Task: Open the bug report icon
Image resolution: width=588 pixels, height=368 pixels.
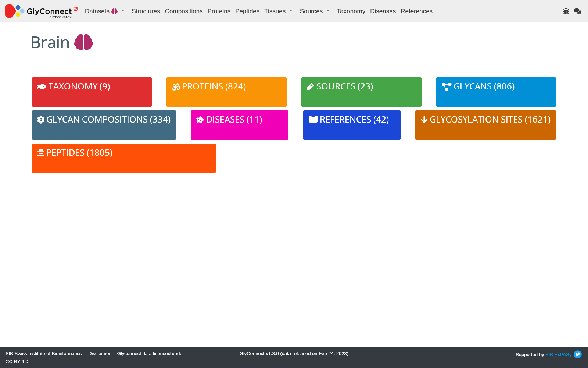Action: pos(566,11)
